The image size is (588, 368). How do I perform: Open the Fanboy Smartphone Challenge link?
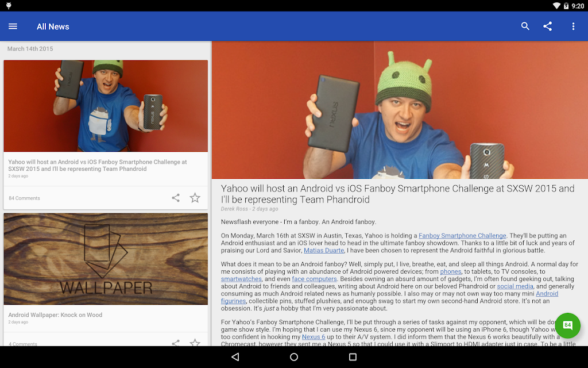pyautogui.click(x=462, y=235)
